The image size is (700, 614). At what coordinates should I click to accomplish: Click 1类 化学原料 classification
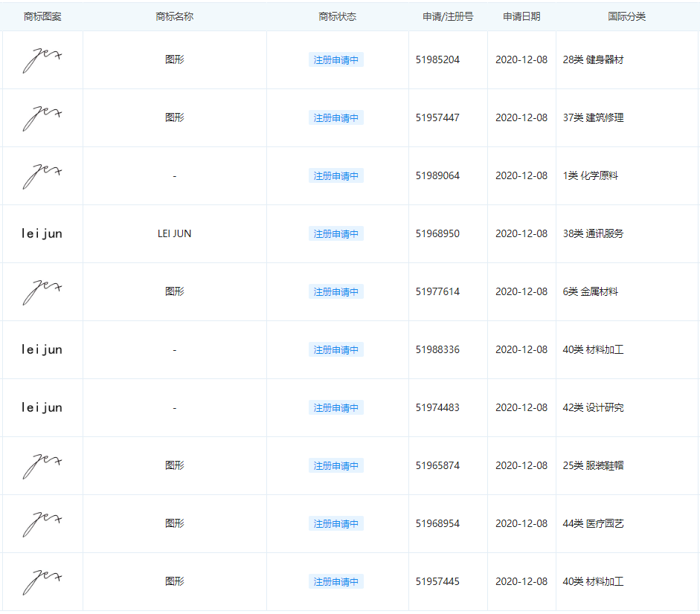coord(591,176)
